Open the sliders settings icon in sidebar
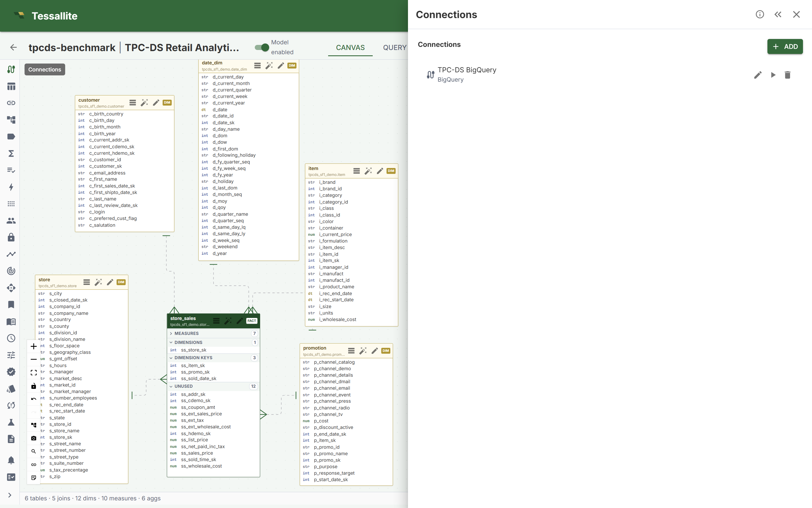The height and width of the screenshot is (508, 812). tap(11, 355)
